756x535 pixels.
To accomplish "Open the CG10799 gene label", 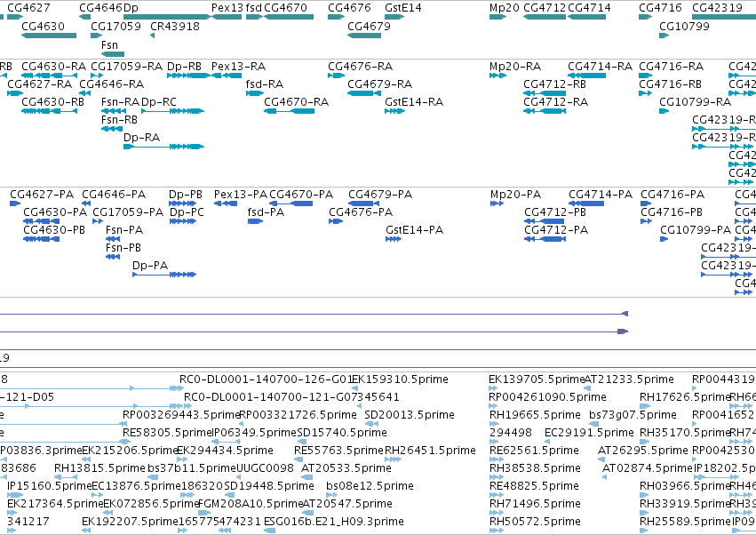I will (x=684, y=26).
